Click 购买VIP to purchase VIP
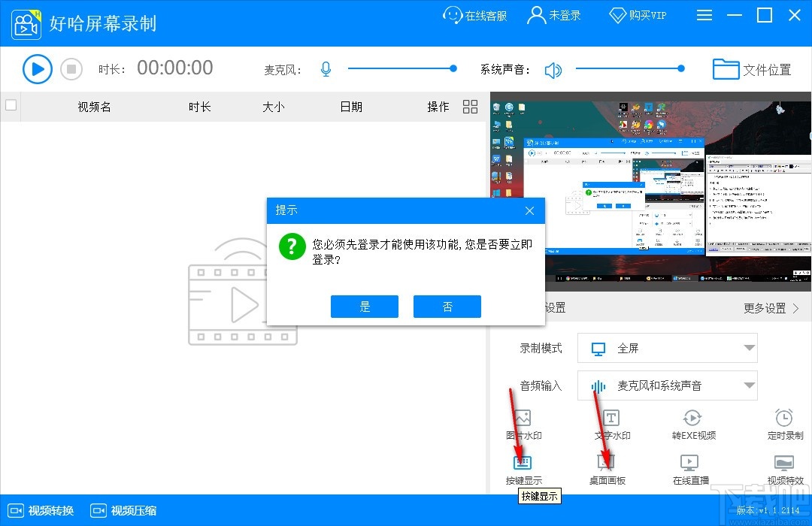The image size is (812, 526). tap(638, 15)
